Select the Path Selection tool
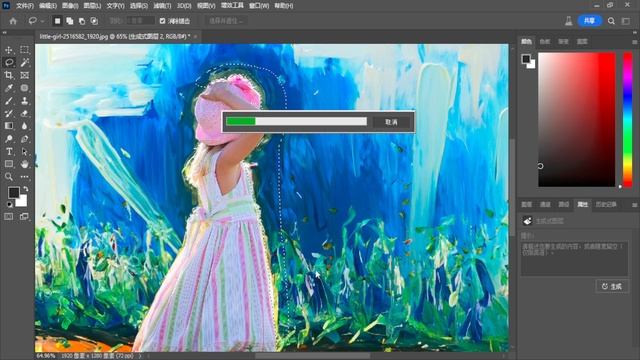Viewport: 640px width, 360px height. point(24,151)
